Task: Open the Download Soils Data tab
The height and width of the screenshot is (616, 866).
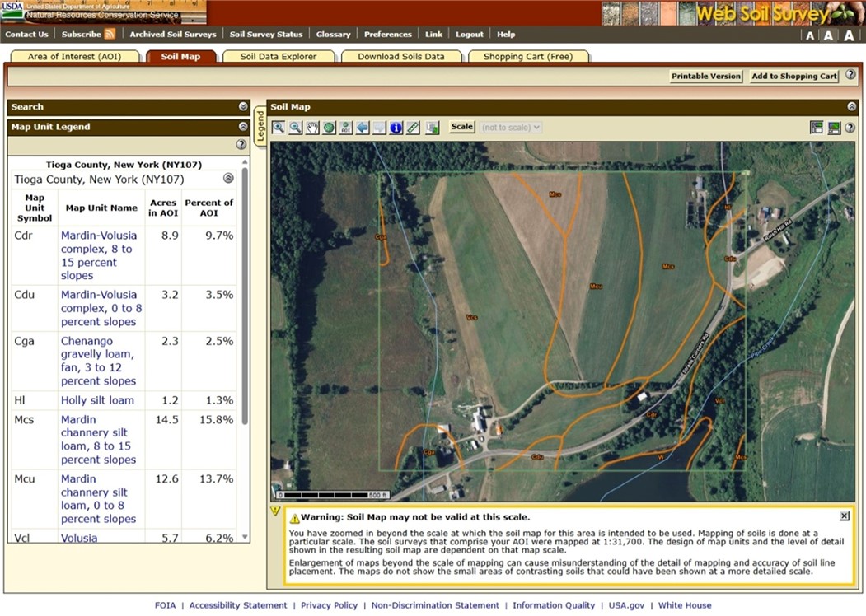Action: click(x=401, y=57)
